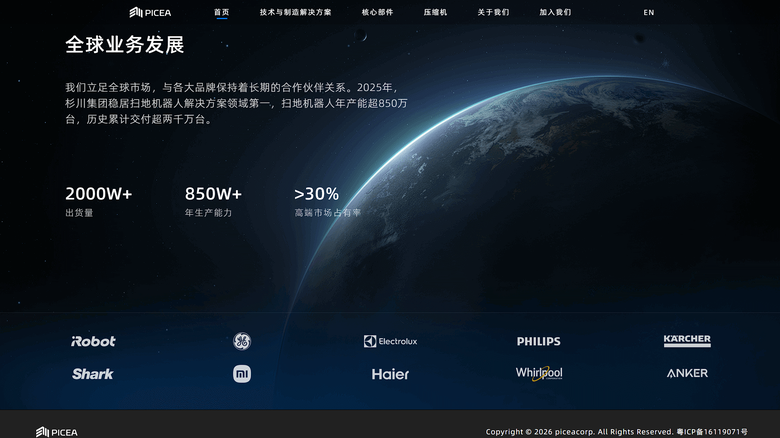Click the Shark brand logo
Screen dimensions: 780x438
tap(93, 374)
